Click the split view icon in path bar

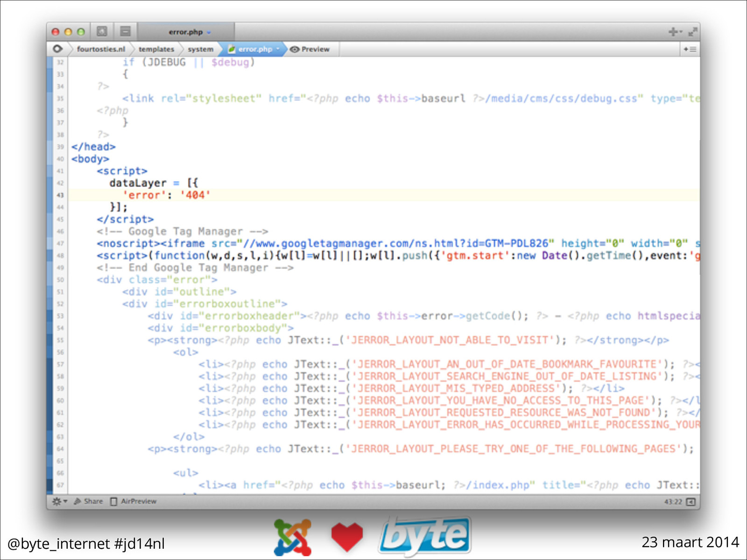click(x=690, y=49)
